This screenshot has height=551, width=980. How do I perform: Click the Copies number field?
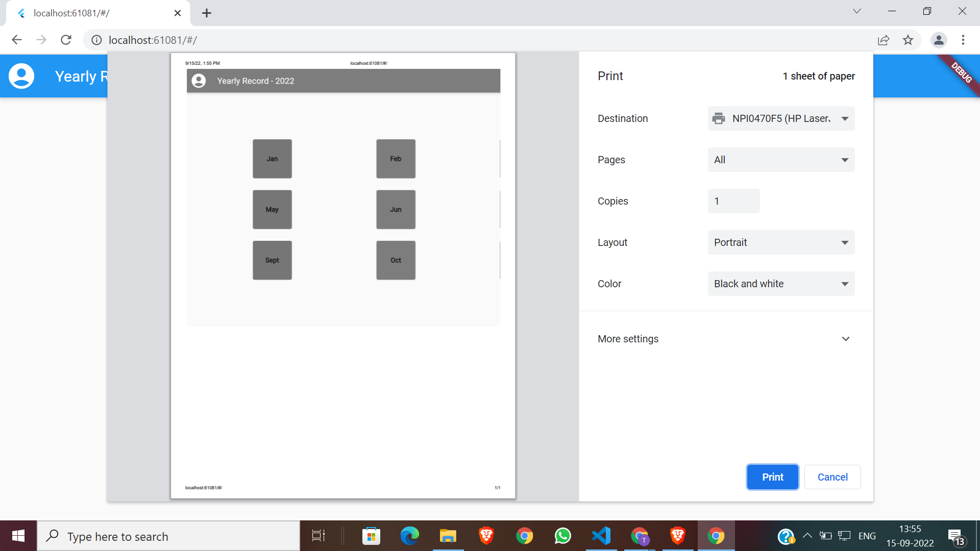(733, 201)
